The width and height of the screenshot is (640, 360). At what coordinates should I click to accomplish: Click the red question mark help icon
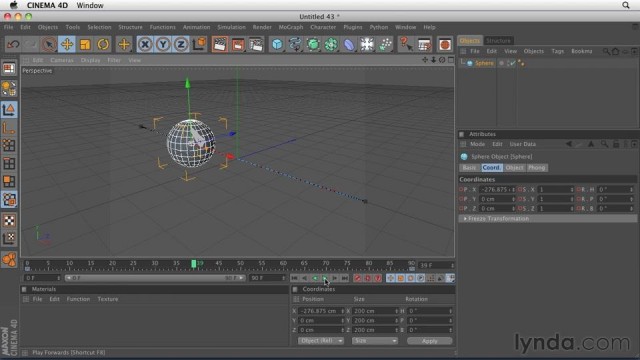[406, 44]
